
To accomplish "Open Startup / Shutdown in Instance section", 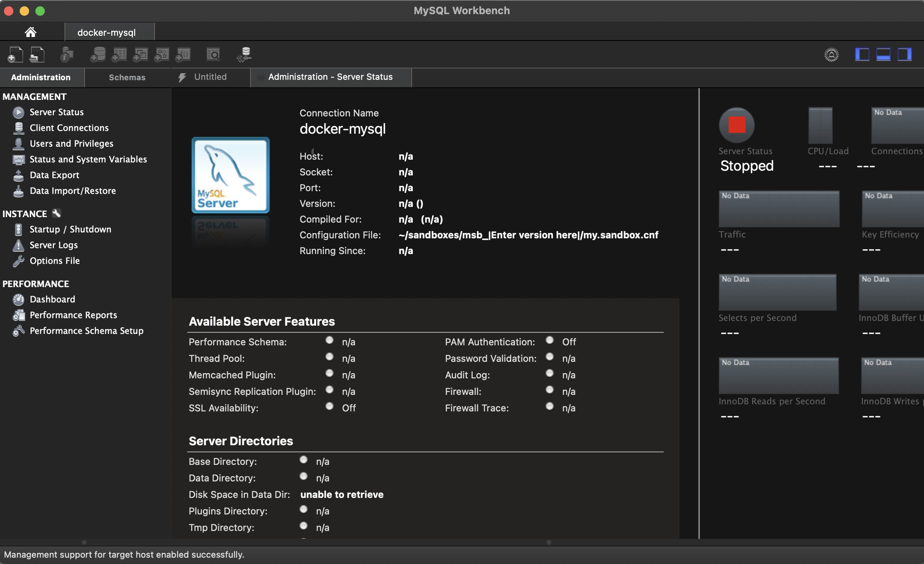I will tap(70, 229).
